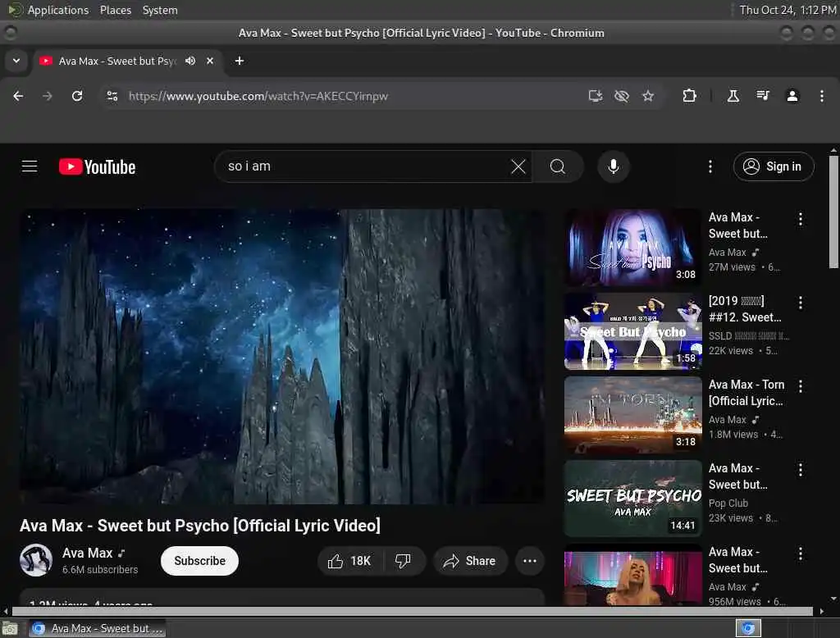Start voice search with the microphone

point(614,166)
